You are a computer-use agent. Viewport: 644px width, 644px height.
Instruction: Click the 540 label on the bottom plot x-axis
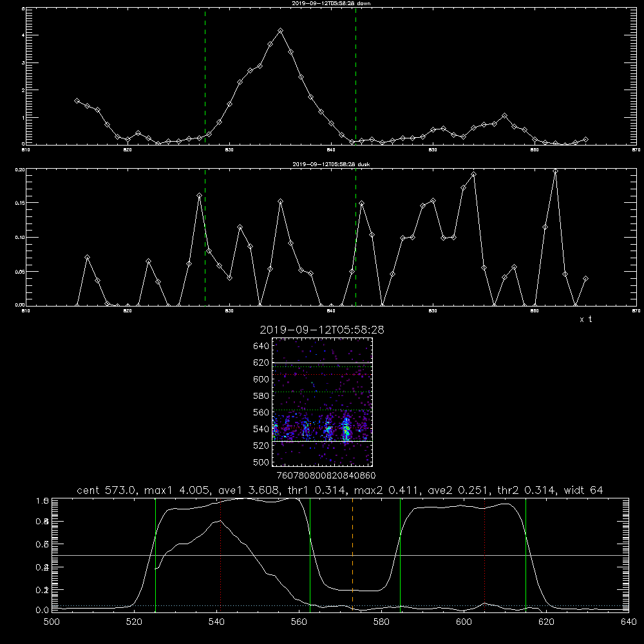point(216,622)
